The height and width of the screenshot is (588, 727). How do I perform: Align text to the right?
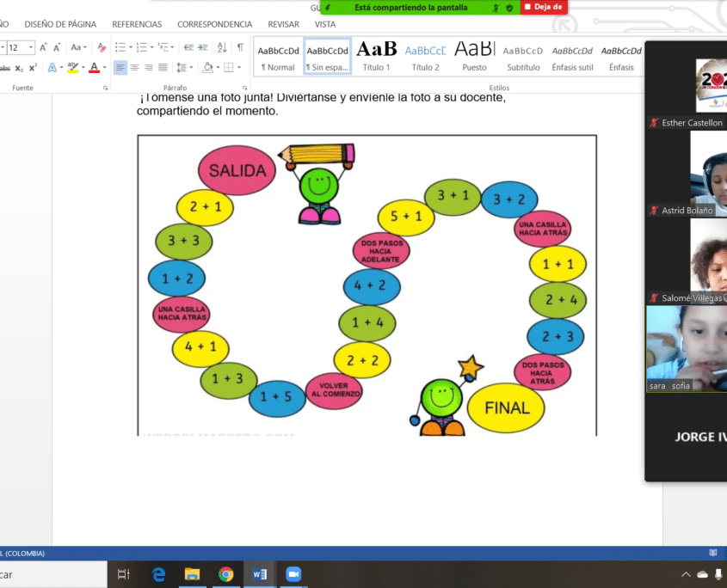click(x=148, y=68)
